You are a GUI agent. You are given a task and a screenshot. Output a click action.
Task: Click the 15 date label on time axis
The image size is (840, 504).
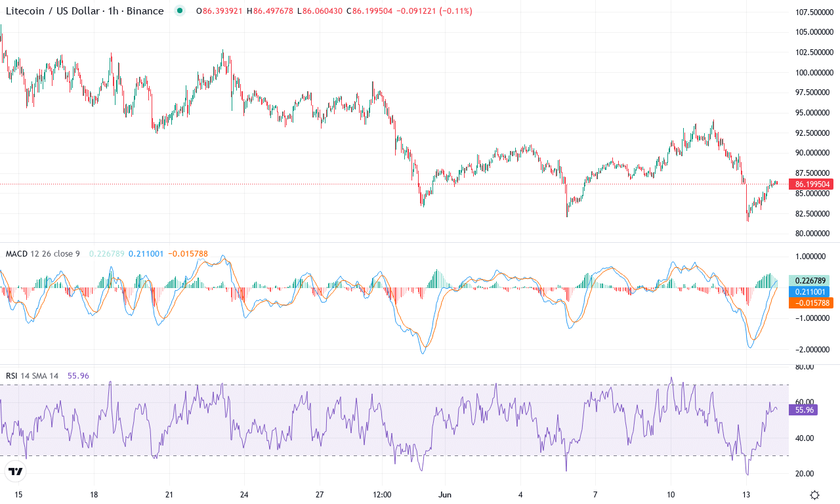tap(18, 495)
